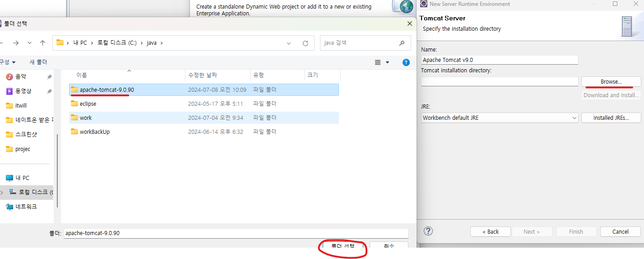
Task: Click the '로컬 디스크' drive icon in sidebar
Action: click(x=13, y=192)
